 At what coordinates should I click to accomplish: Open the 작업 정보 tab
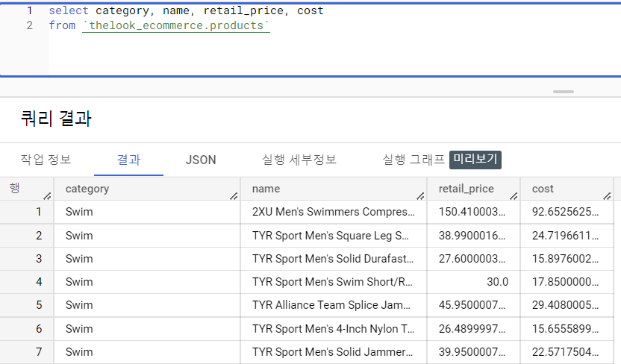[46, 160]
